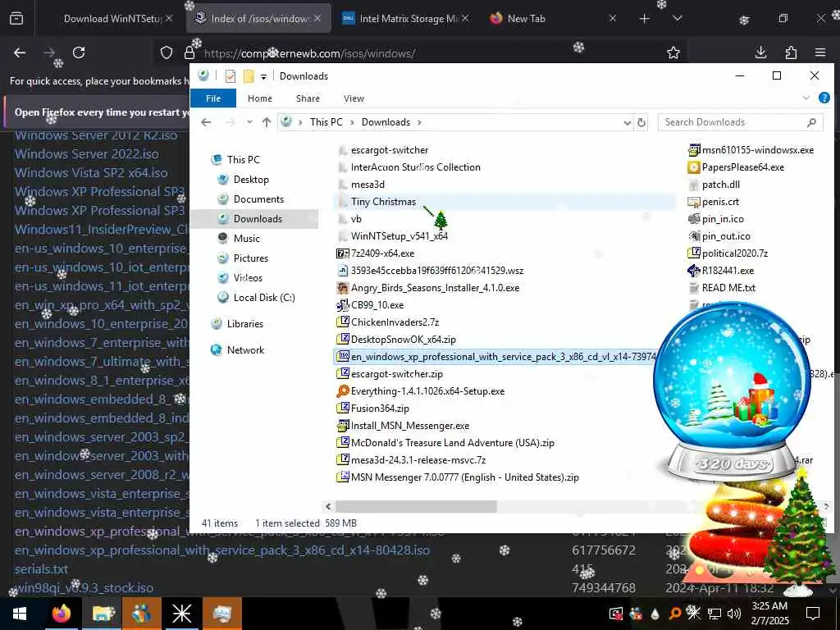The height and width of the screenshot is (630, 840).
Task: Expand the Explorer ribbon chevron
Action: pos(806,98)
